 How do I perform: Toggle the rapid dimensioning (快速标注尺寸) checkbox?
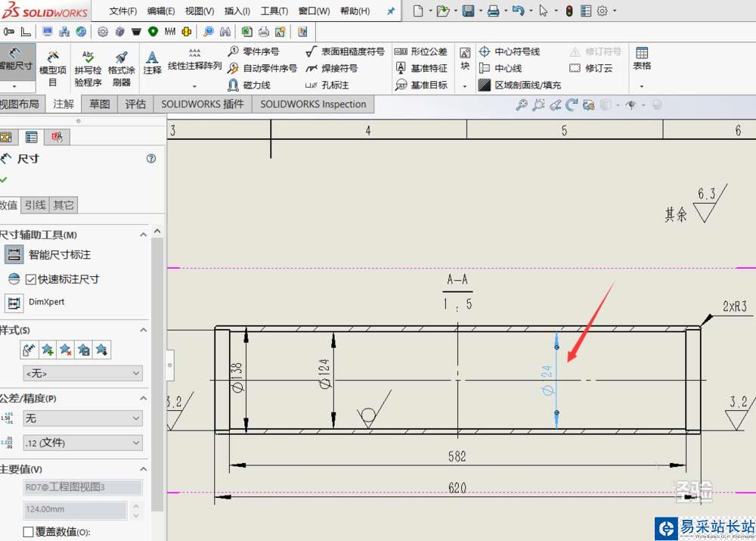coord(31,279)
